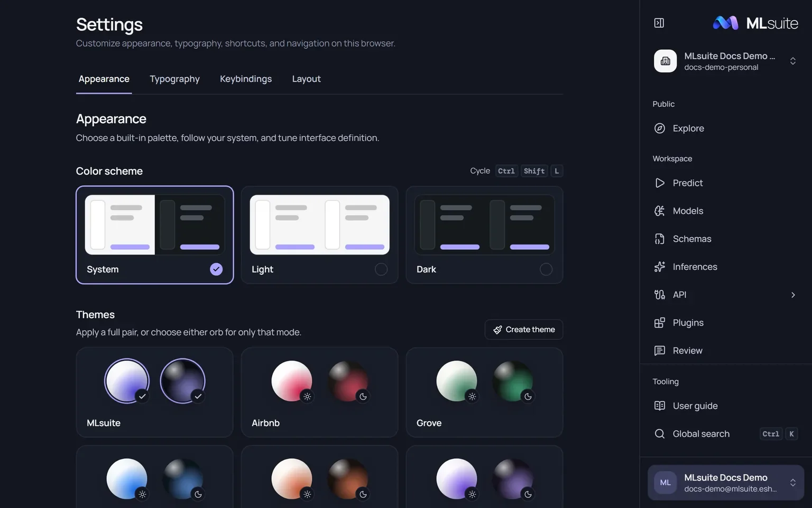Viewport: 812px width, 508px height.
Task: Click the Dark scheme preview thumbnail
Action: (485, 225)
